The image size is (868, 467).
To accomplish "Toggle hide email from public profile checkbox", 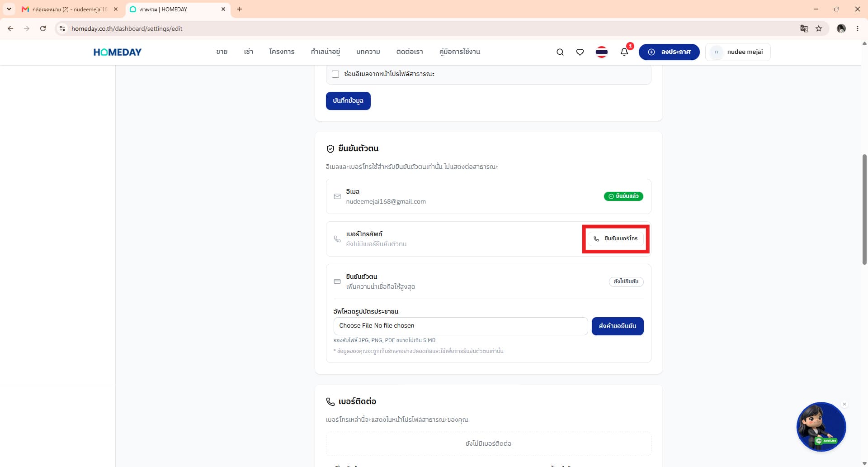I will [x=335, y=74].
